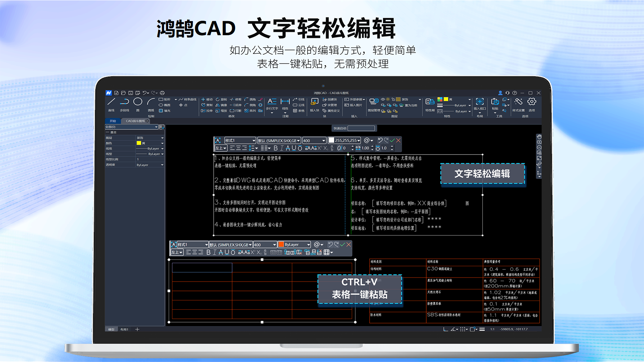Choose the 样条曲线 spline tool
644x362 pixels.
pyautogui.click(x=187, y=100)
